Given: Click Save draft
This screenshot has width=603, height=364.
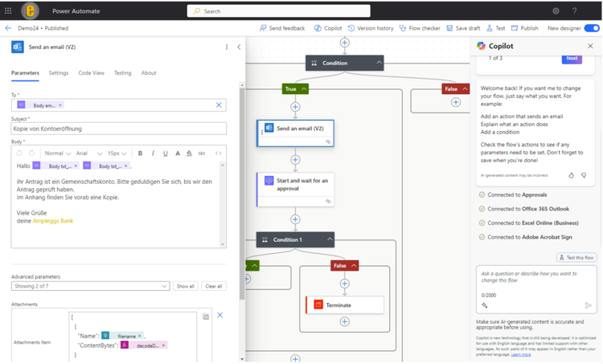Looking at the screenshot, I should point(463,28).
